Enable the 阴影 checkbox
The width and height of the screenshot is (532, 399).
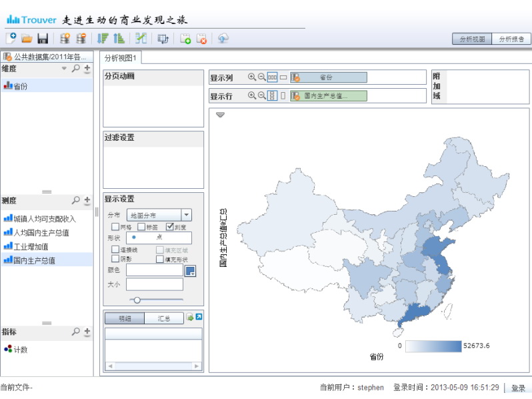115,259
